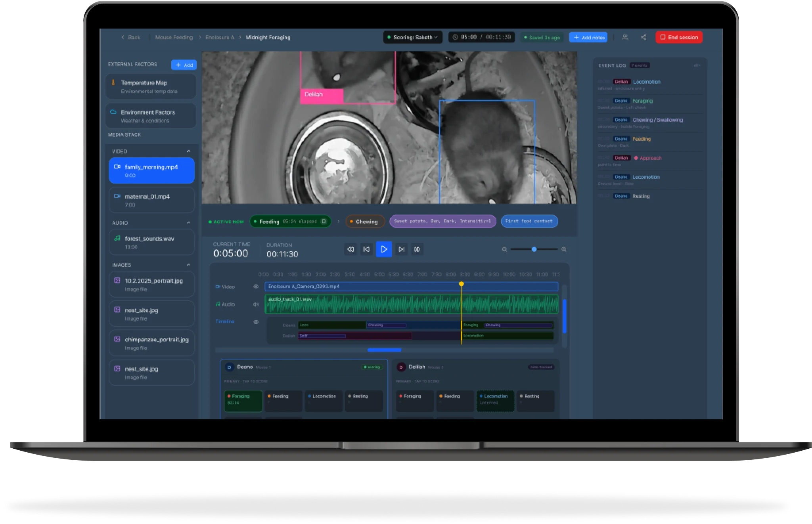Toggle Timeline track visibility eye
Screen dimensions: 812x524
256,322
